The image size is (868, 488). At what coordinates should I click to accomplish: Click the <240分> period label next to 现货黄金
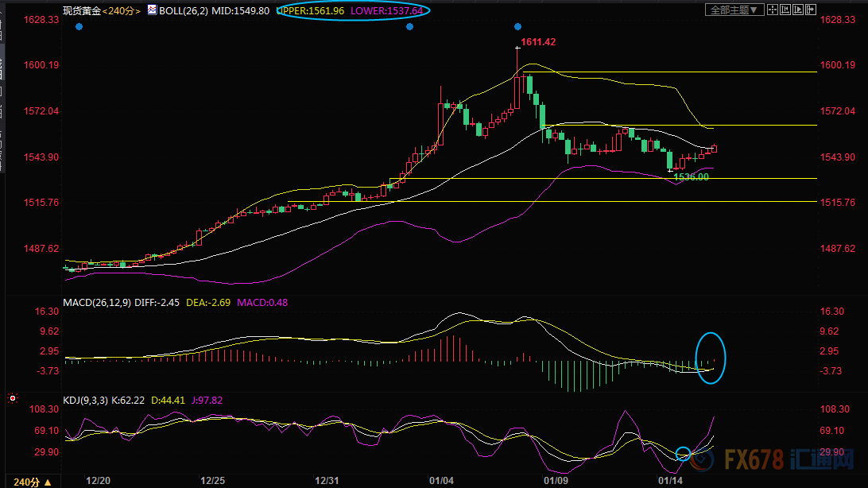click(122, 10)
